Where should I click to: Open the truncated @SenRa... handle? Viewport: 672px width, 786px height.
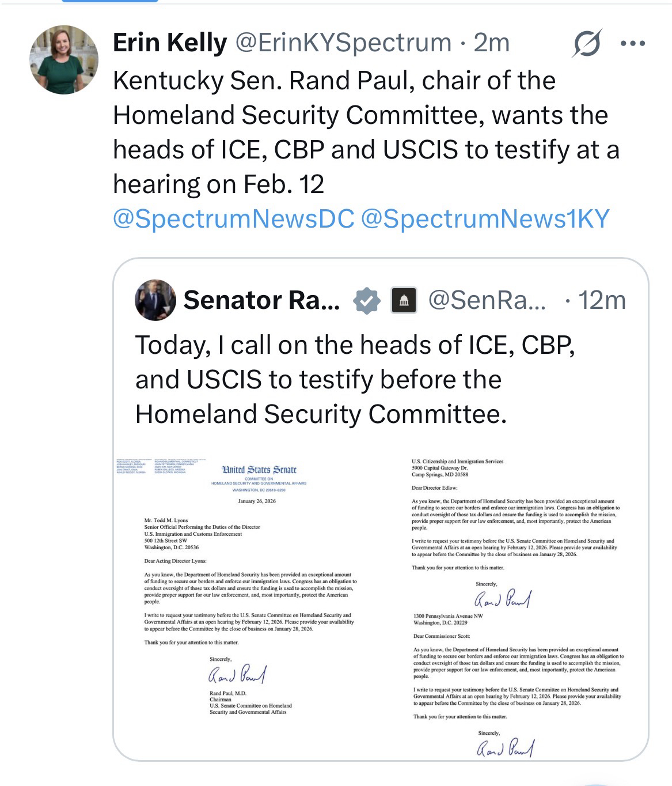coord(487,300)
